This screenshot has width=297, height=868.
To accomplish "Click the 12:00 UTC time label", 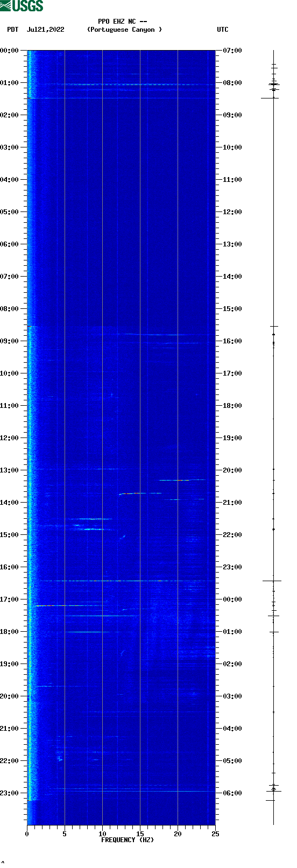I will tap(232, 212).
